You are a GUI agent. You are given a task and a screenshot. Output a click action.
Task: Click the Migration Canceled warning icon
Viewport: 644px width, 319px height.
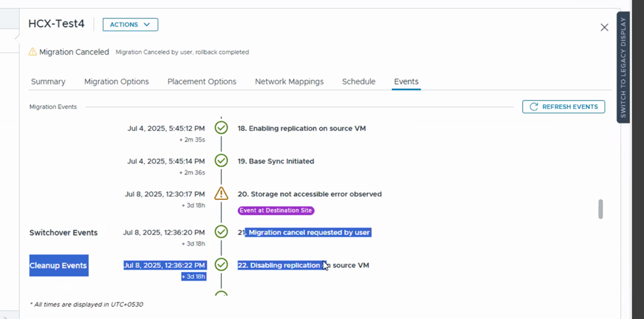[x=33, y=52]
